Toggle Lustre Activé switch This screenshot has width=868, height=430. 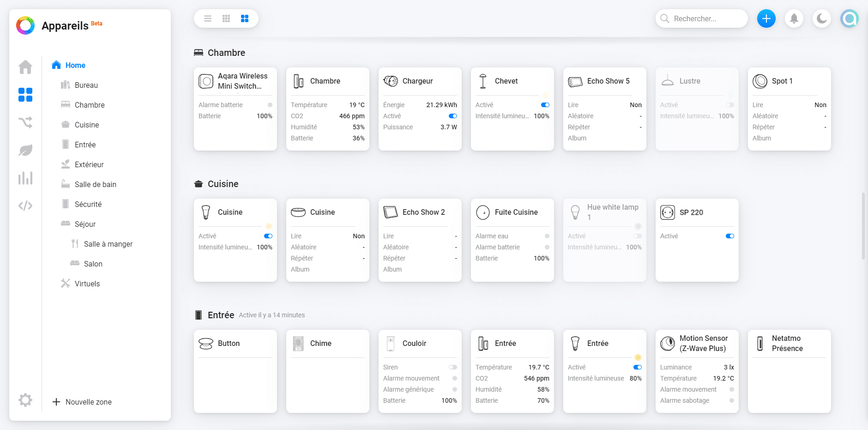(730, 105)
